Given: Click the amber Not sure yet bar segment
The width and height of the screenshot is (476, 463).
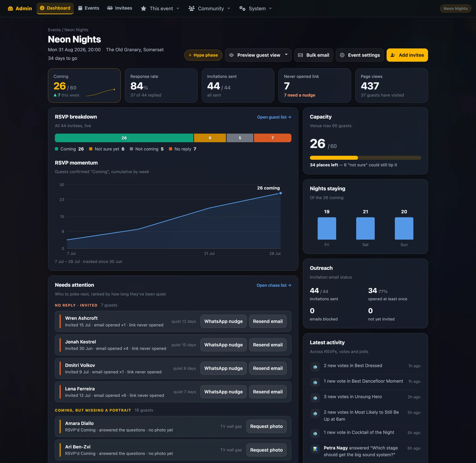Looking at the screenshot, I should (210, 138).
